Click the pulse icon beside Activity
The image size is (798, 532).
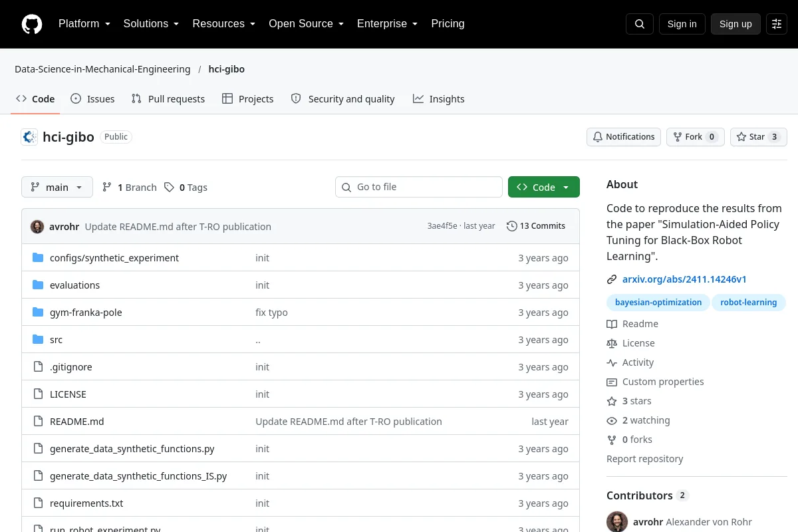pos(612,362)
